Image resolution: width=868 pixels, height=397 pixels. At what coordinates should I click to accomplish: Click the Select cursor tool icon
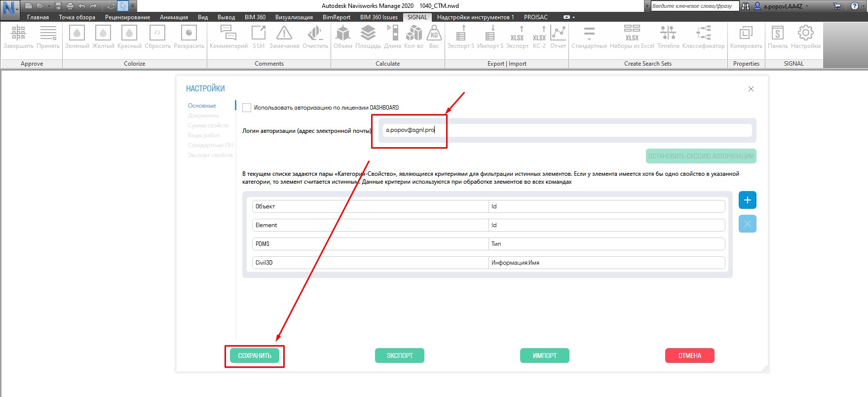coord(123,6)
